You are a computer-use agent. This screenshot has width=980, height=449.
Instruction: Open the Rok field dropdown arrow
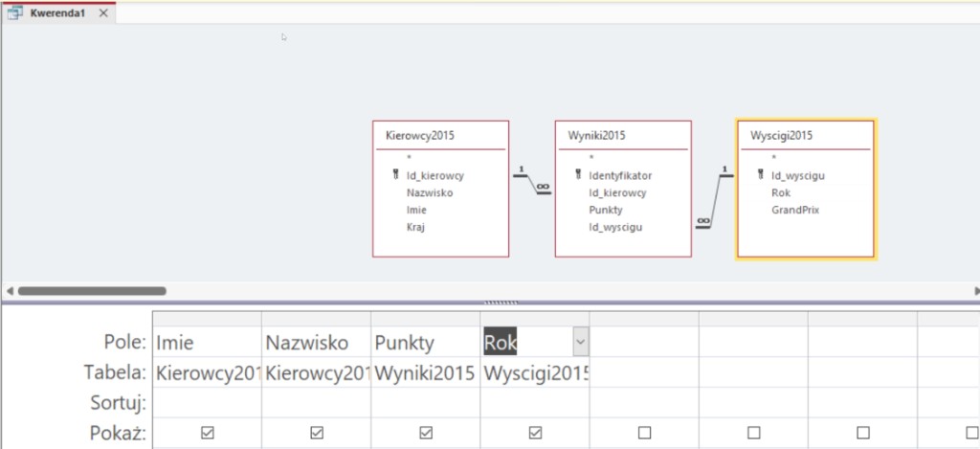tap(580, 342)
